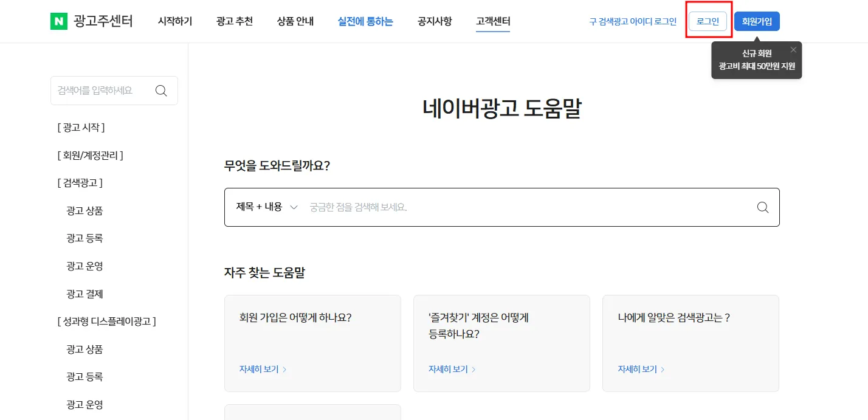The width and height of the screenshot is (868, 420).
Task: Click the 회원 가입은 어떻게 하나요? card title
Action: point(295,317)
